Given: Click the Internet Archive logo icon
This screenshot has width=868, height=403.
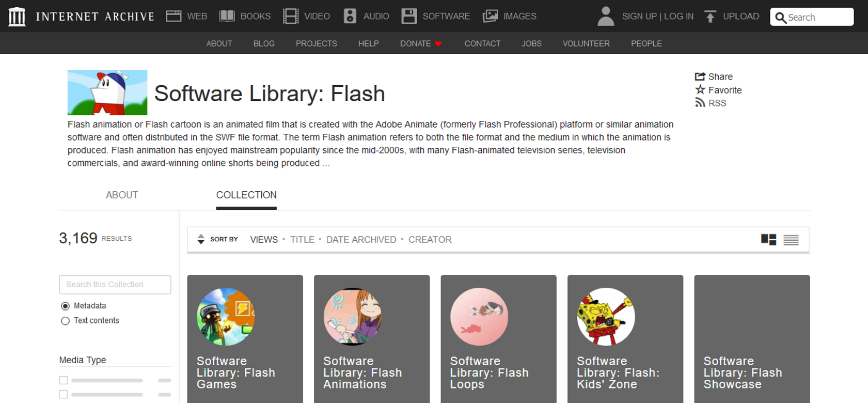Looking at the screenshot, I should click(x=17, y=17).
